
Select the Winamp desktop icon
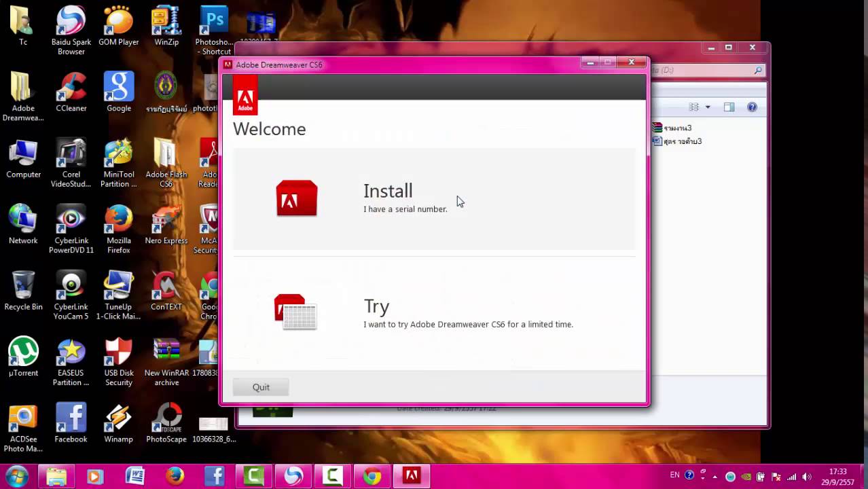118,423
